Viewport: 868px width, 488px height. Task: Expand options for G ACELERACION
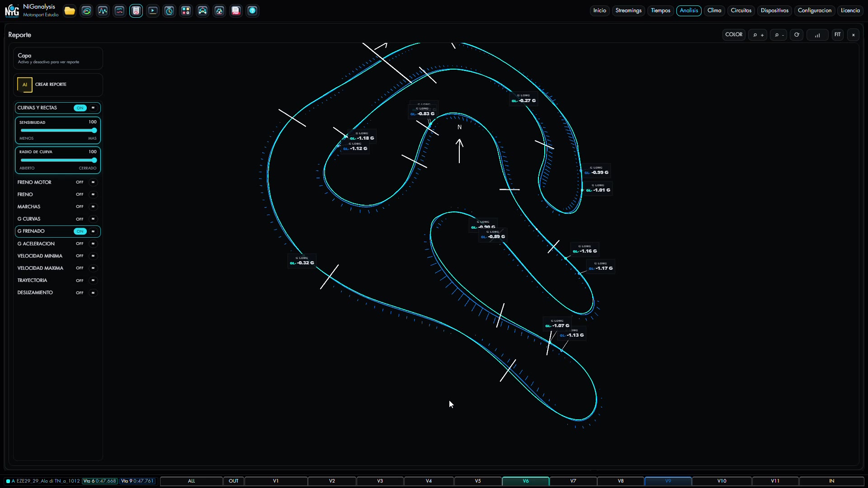[93, 244]
